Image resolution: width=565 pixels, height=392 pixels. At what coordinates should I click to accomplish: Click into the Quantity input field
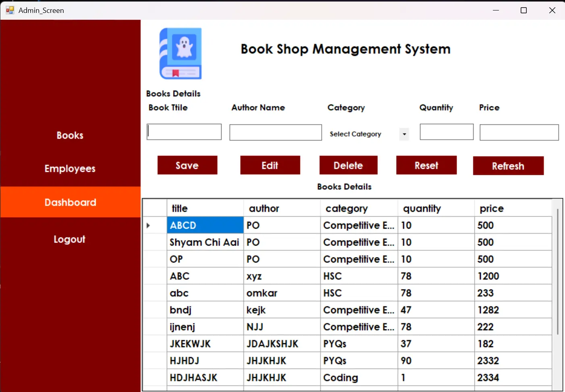446,132
